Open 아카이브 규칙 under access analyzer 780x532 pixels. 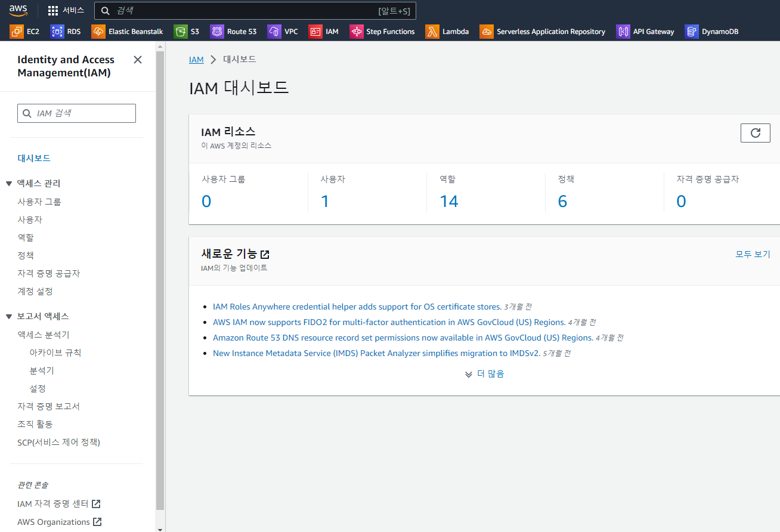point(55,352)
